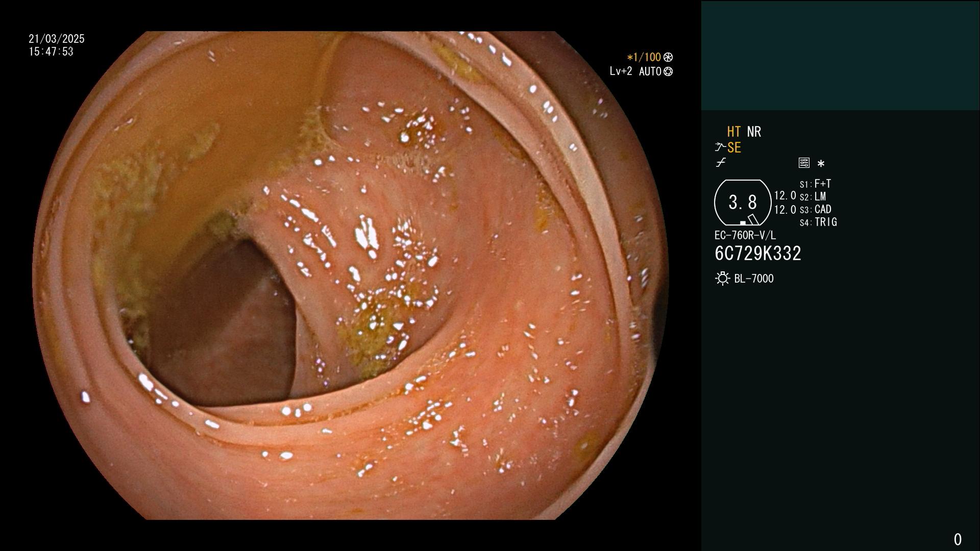Click the lower 12.0 value
Viewport: 980px width, 551px height.
click(x=785, y=210)
